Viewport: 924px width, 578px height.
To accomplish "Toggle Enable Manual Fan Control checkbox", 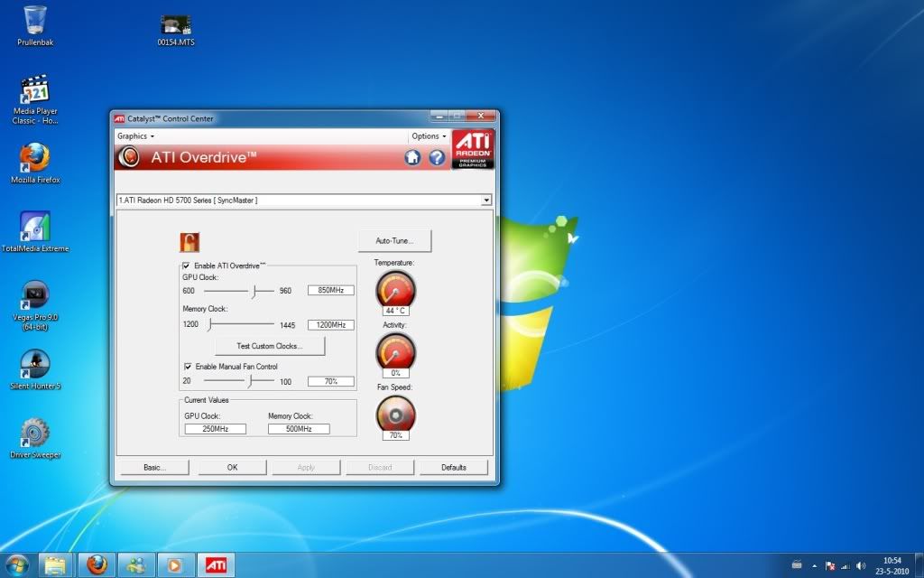I will [x=187, y=367].
